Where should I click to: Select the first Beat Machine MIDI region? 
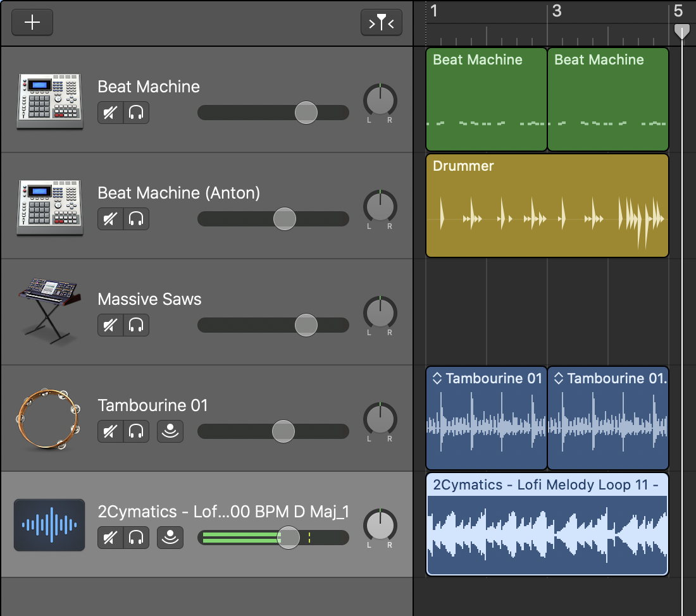(x=486, y=99)
